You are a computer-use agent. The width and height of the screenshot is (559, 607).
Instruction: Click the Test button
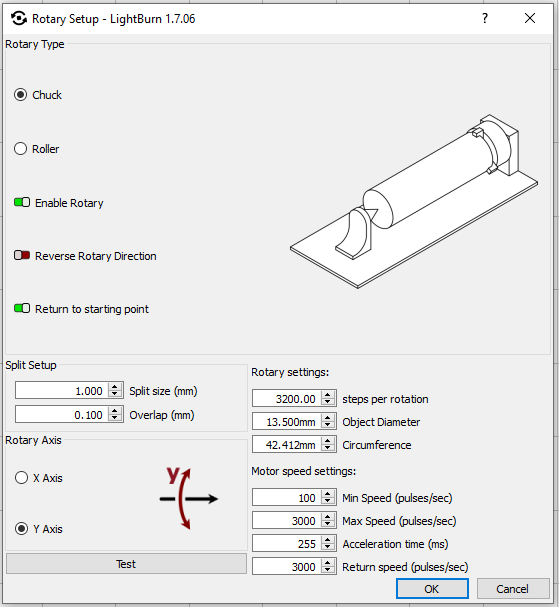[x=126, y=564]
